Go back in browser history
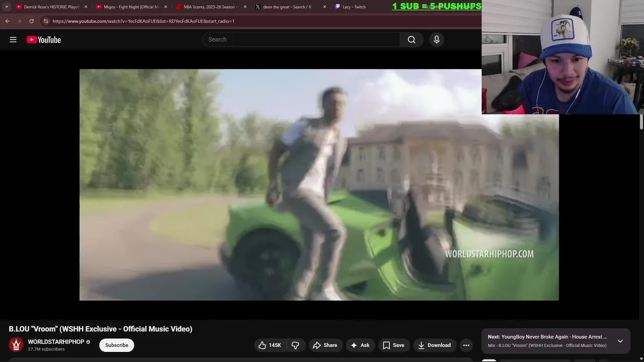The image size is (644, 362). [7, 21]
